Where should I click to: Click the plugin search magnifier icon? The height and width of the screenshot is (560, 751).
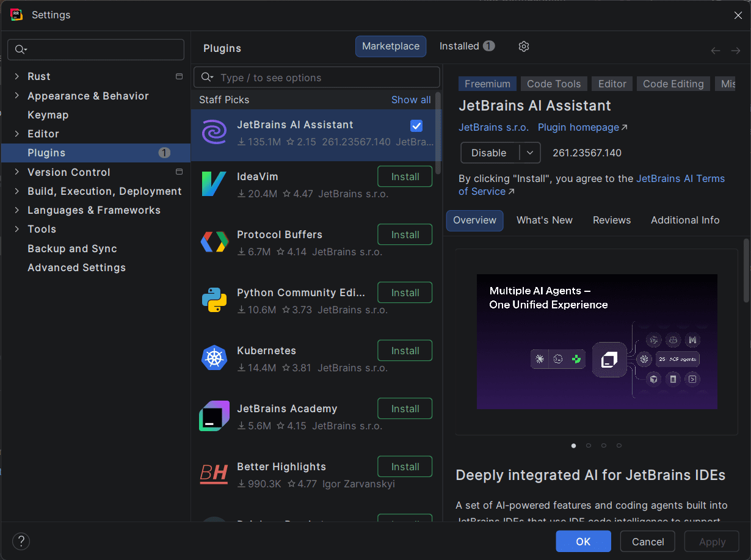pyautogui.click(x=207, y=78)
